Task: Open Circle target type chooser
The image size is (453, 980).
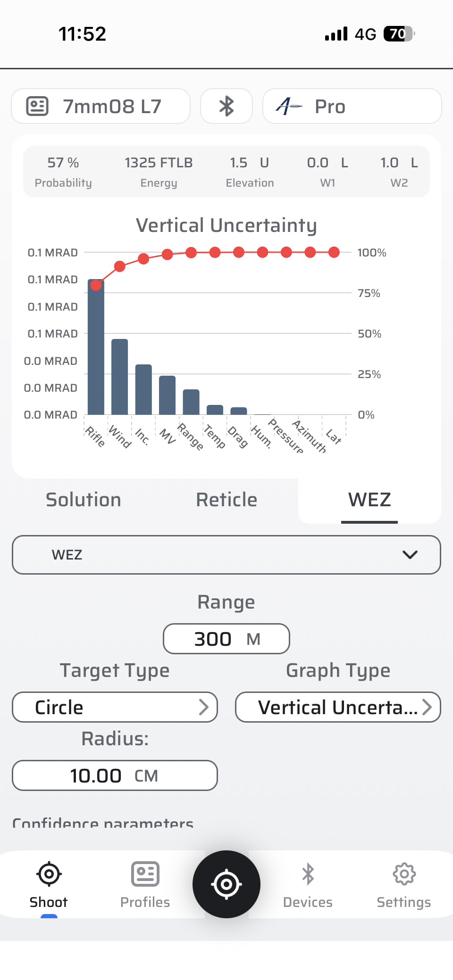Action: point(115,707)
